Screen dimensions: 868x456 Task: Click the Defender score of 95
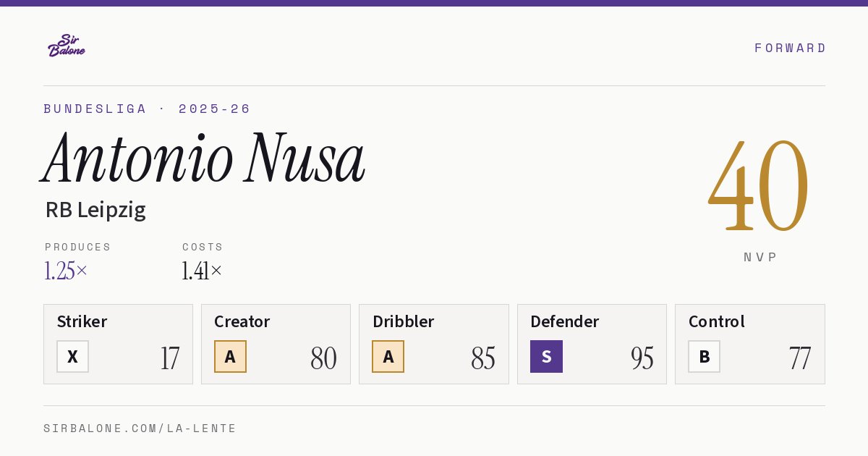[x=642, y=358]
